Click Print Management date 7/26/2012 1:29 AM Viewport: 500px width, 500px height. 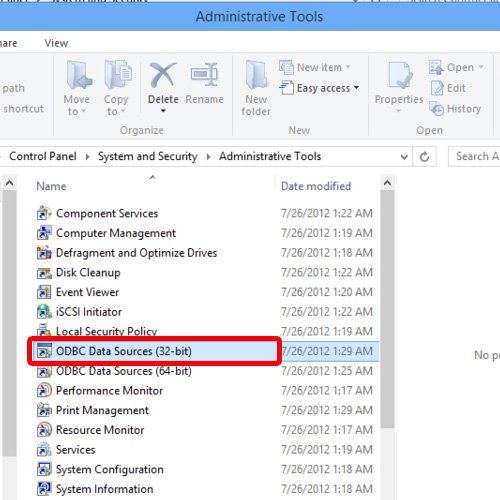pyautogui.click(x=327, y=410)
